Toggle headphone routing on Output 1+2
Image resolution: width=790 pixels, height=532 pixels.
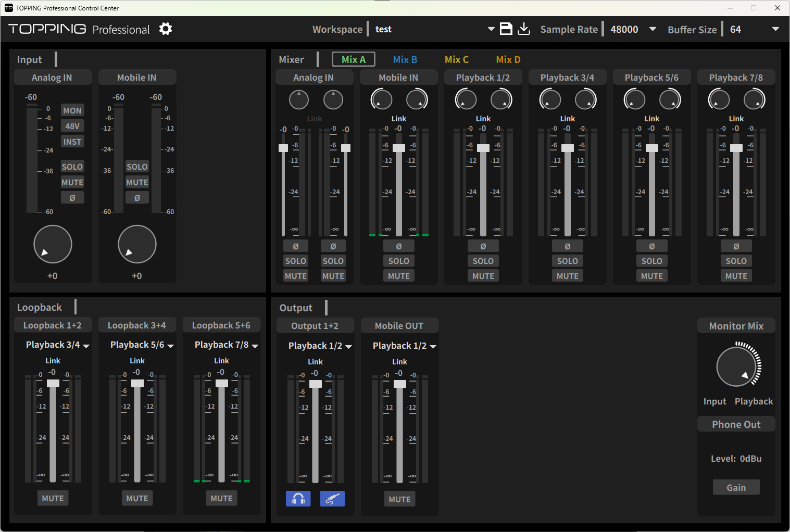(x=298, y=499)
